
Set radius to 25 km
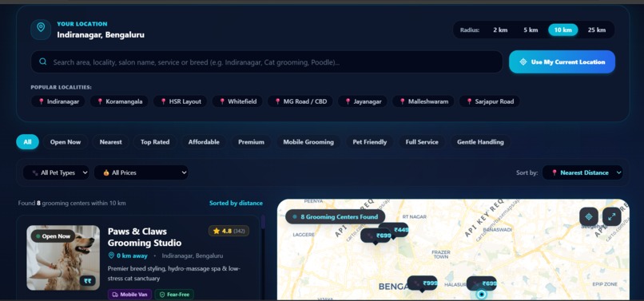(596, 30)
